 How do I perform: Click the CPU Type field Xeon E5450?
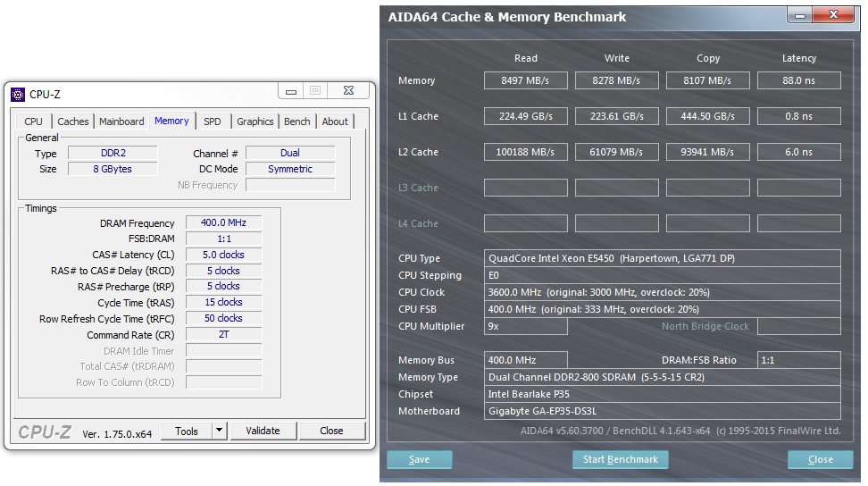click(x=662, y=258)
